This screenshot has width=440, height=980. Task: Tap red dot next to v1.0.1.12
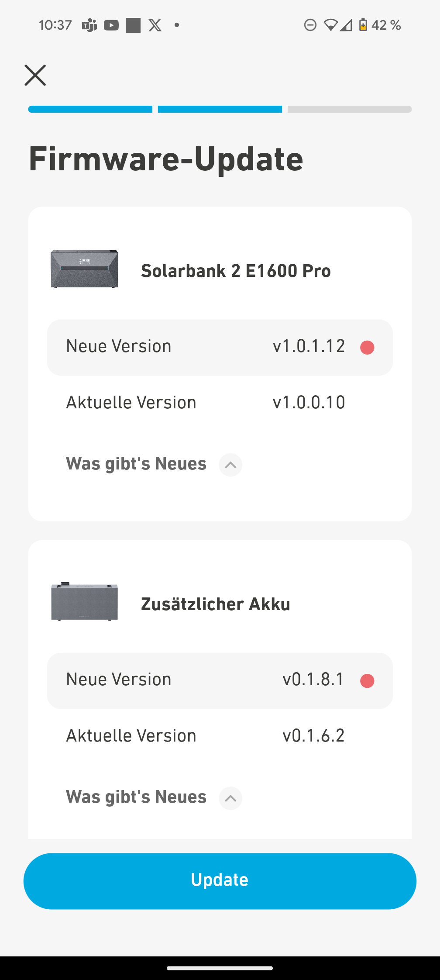tap(367, 348)
